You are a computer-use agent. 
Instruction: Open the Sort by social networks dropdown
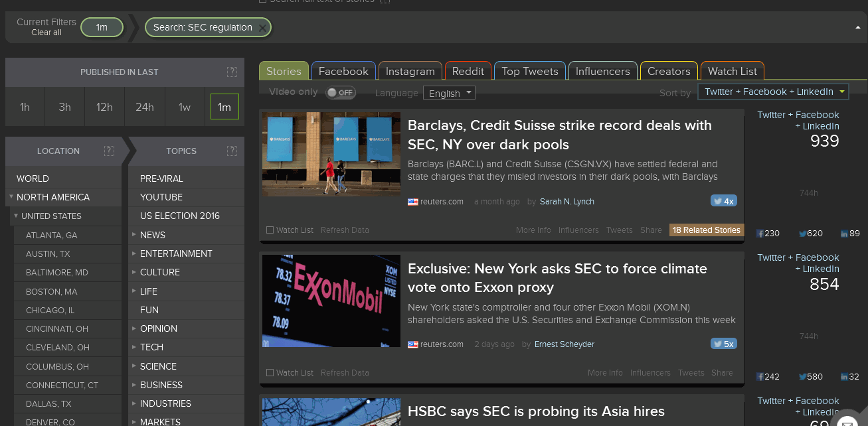tap(772, 92)
